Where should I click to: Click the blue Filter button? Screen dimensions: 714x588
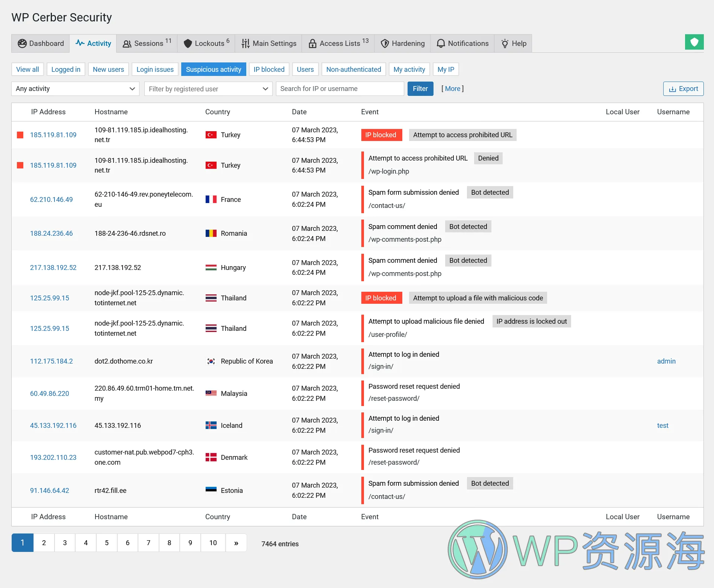(420, 89)
